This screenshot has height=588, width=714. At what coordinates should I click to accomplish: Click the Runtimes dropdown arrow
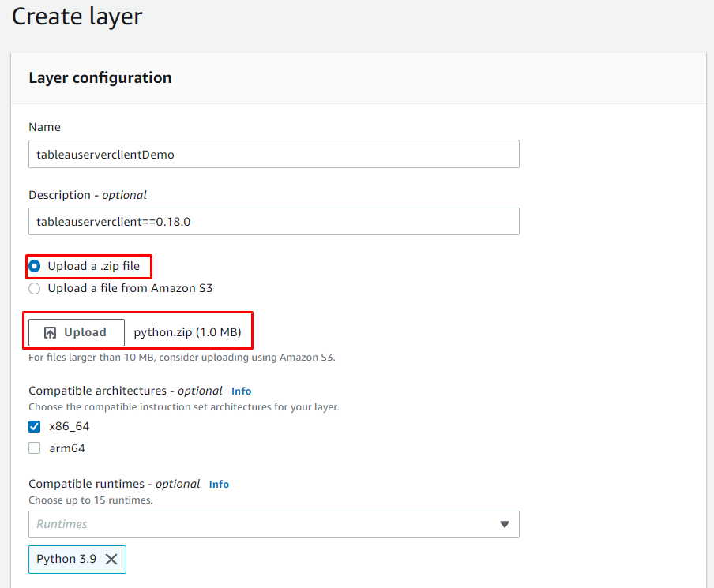(x=505, y=524)
